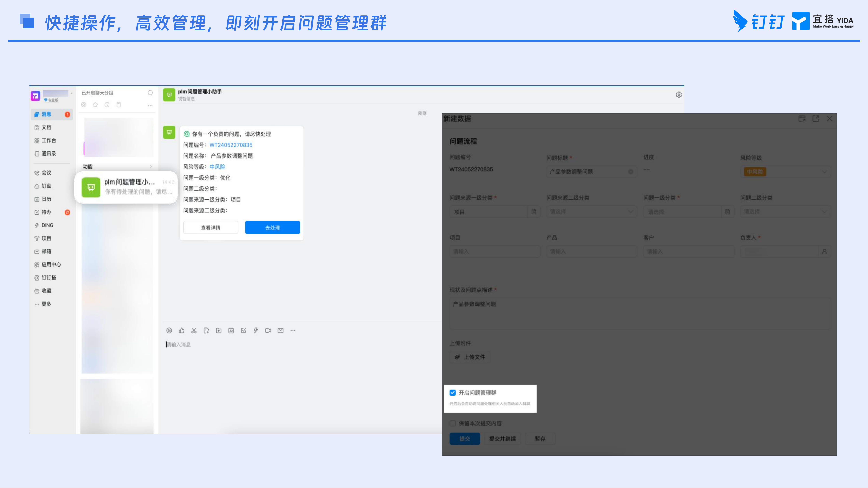The height and width of the screenshot is (488, 868).
Task: Open 应用中心 app center
Action: click(48, 265)
